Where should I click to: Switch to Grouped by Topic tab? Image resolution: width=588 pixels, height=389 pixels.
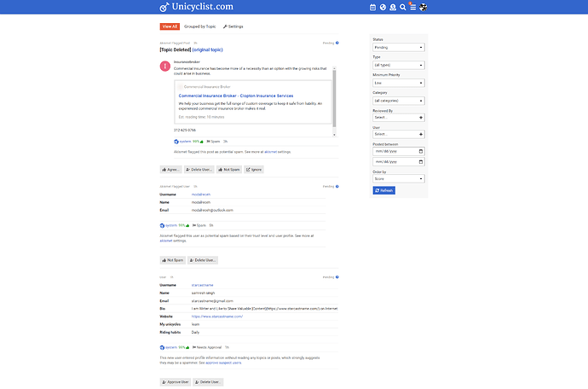[200, 26]
